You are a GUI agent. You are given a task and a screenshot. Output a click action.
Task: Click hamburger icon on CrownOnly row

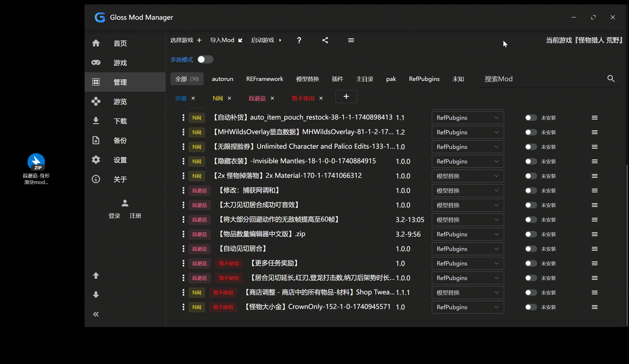594,307
